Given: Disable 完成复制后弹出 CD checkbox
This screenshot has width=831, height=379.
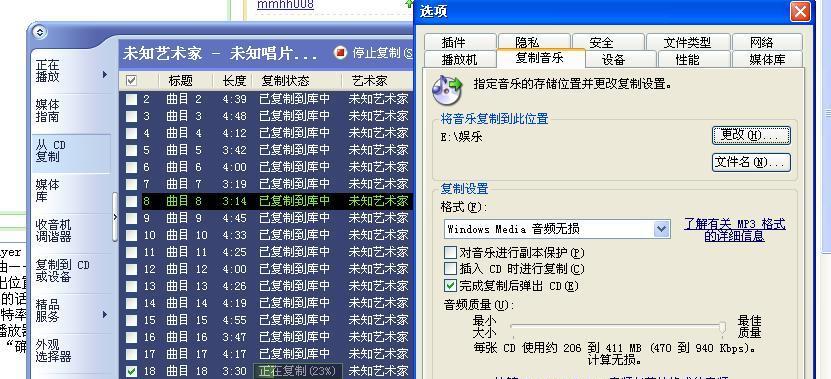Looking at the screenshot, I should point(450,286).
